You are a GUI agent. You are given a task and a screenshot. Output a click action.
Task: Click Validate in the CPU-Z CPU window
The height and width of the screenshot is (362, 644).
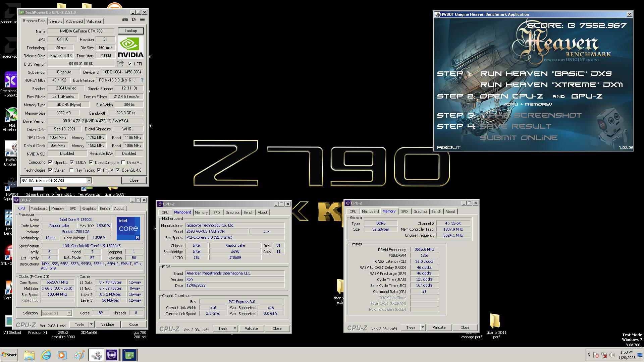click(x=108, y=324)
